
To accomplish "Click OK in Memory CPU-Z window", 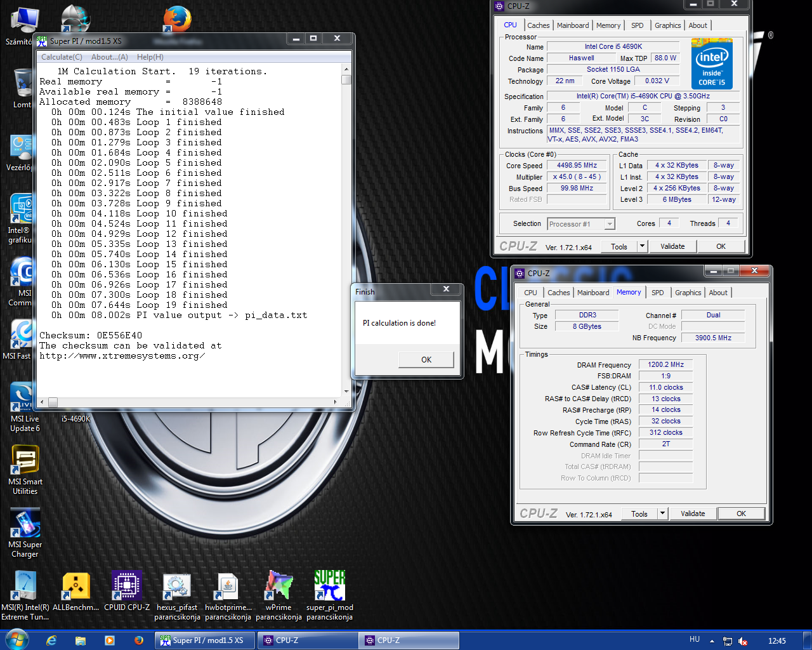I will (x=742, y=514).
